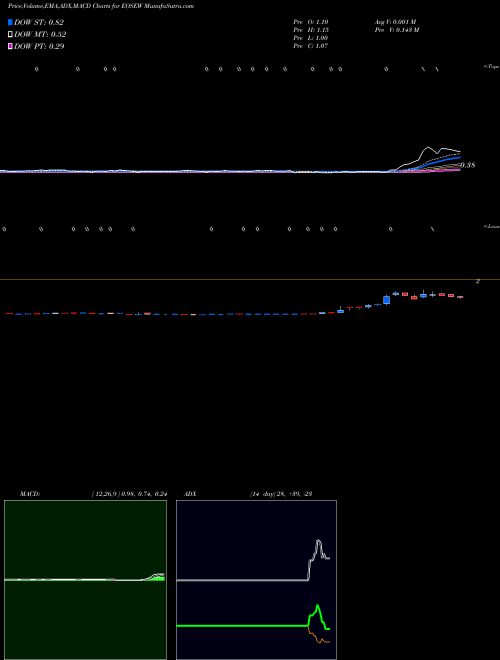
Task: Click the white DOW MT legend swatch
Action: [x=10, y=35]
